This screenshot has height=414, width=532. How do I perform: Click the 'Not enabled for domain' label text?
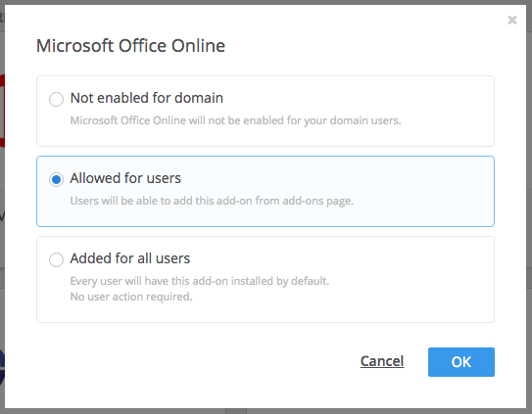click(147, 98)
